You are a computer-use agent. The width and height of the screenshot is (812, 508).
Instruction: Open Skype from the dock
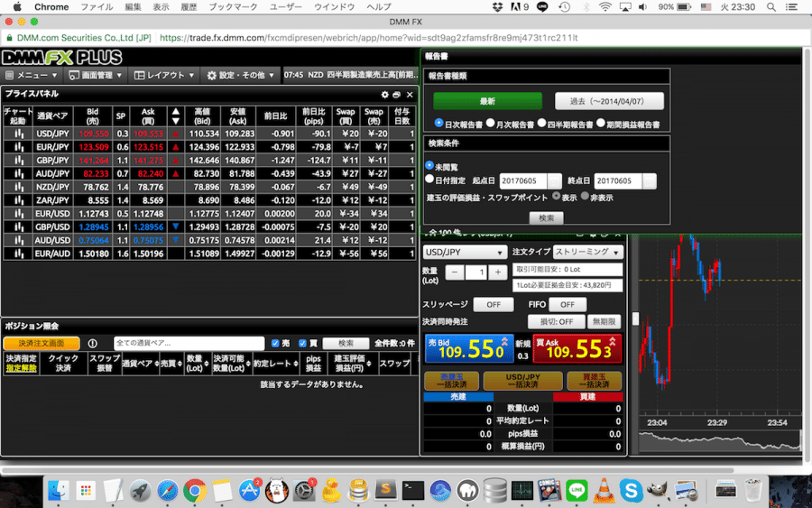(632, 490)
